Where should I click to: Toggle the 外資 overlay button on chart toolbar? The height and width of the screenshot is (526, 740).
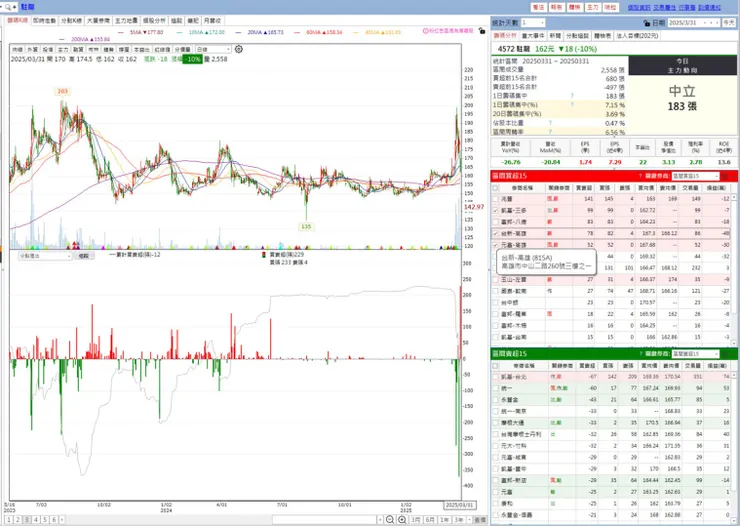pos(33,49)
